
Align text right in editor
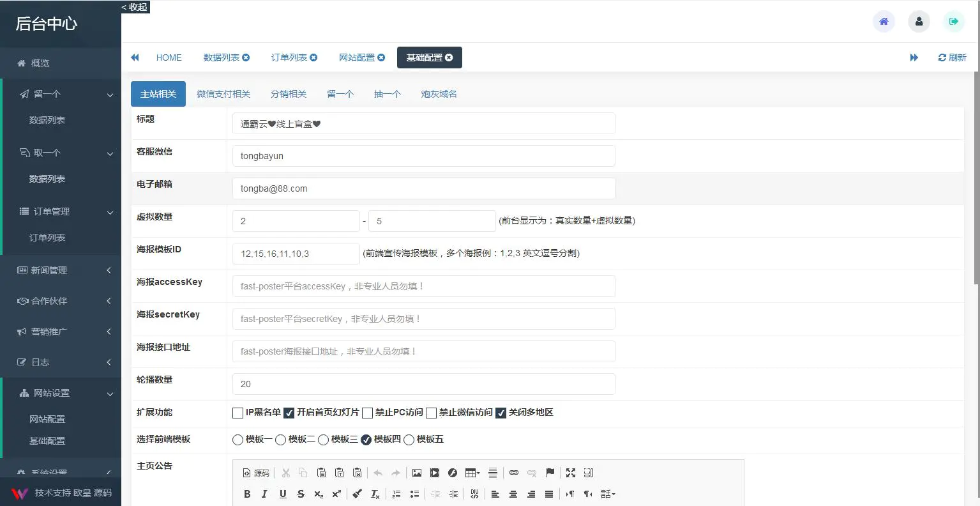[x=531, y=494]
